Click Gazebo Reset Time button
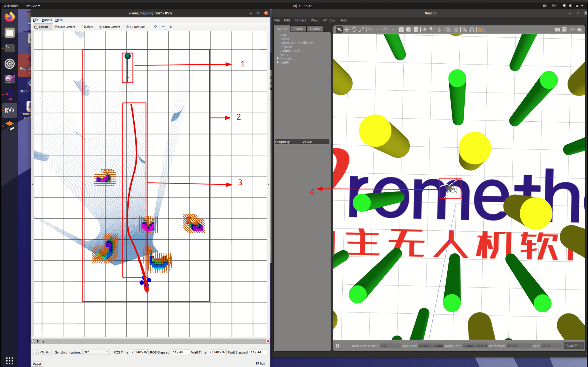The width and height of the screenshot is (588, 367). click(x=574, y=346)
